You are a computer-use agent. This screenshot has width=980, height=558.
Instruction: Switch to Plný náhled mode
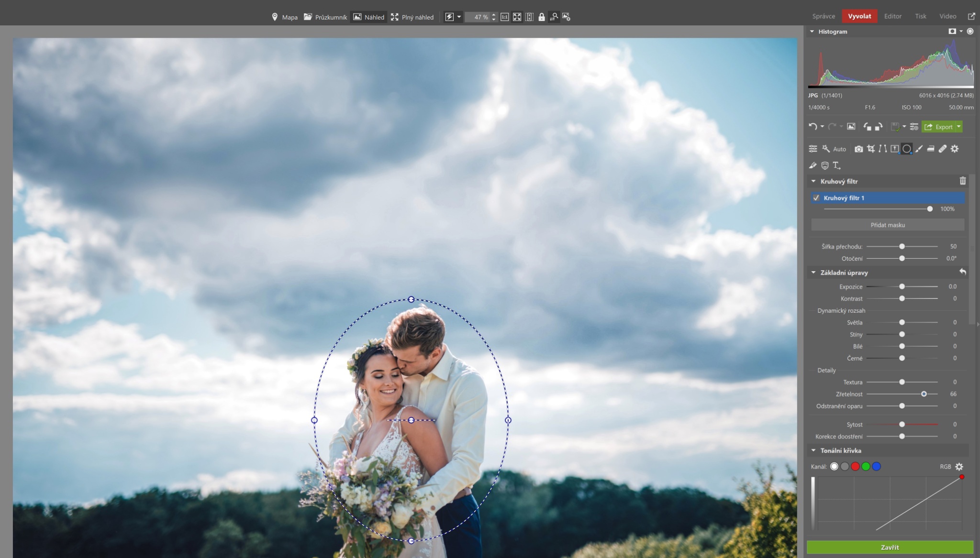pos(412,17)
